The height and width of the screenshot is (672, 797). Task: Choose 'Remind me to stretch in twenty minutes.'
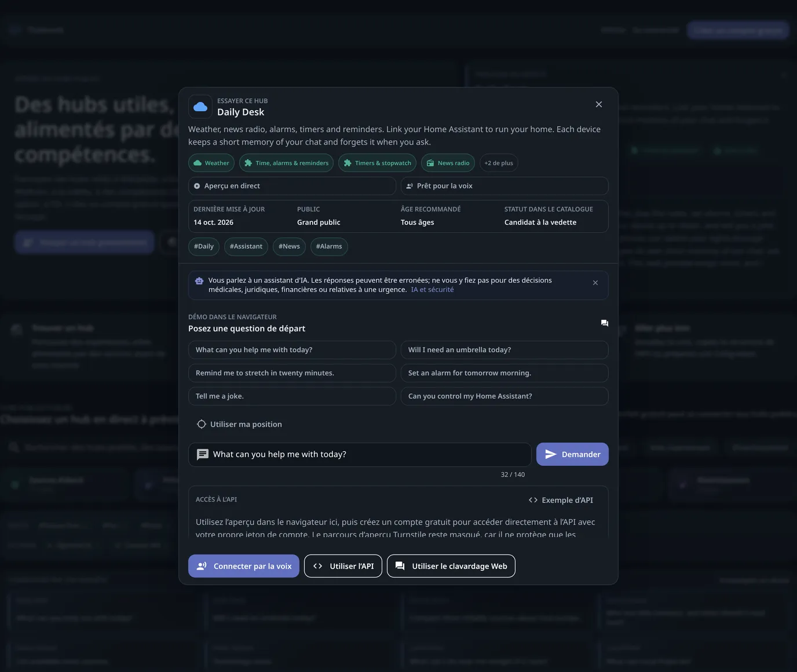click(292, 373)
